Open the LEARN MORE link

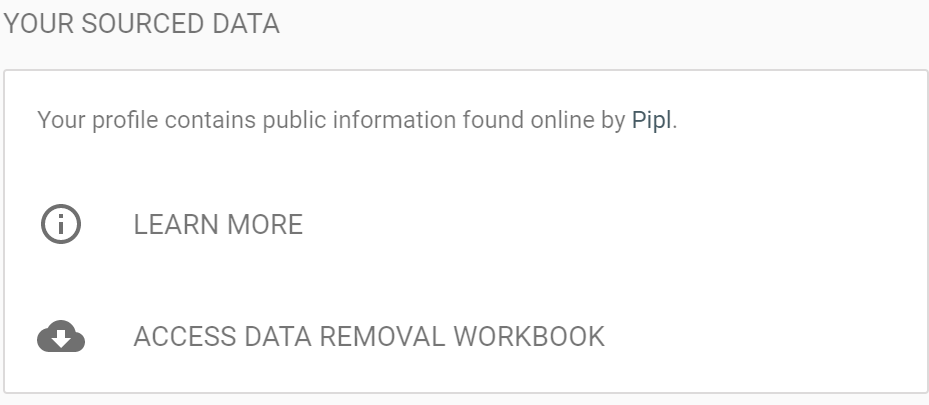(x=218, y=225)
